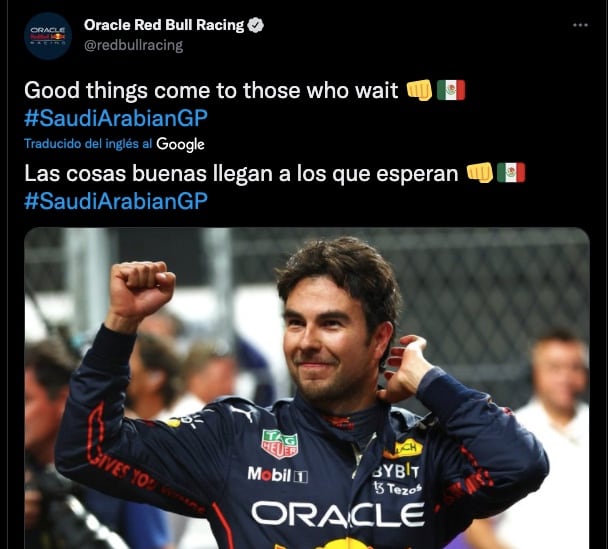
Task: Click the "Traducido del inglés al" translation link
Action: click(x=88, y=144)
